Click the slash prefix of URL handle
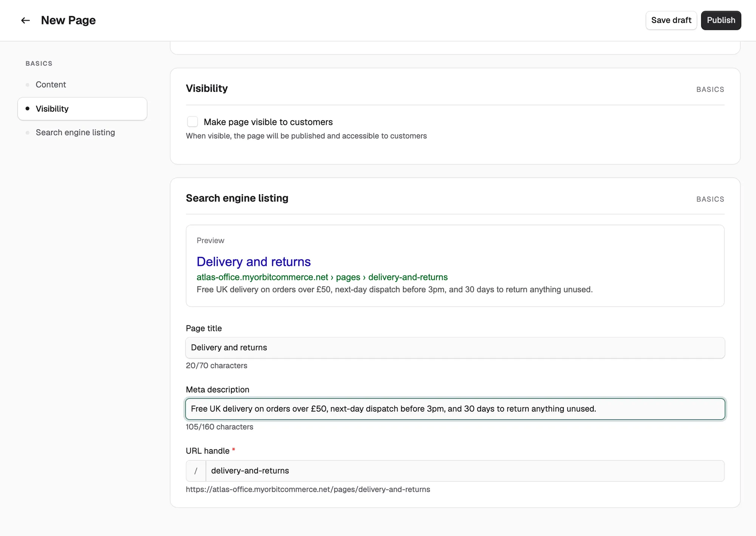Screen dimensions: 756x536 pos(196,471)
